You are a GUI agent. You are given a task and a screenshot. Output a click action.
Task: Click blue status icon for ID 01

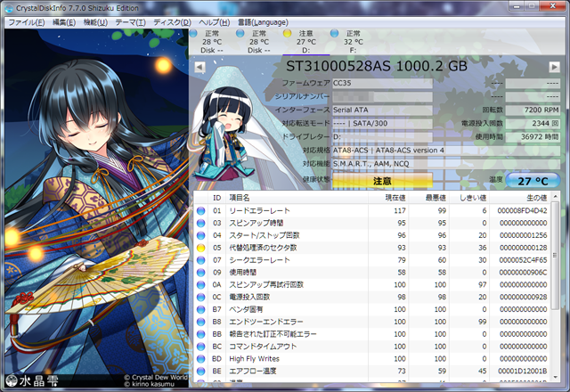(x=200, y=211)
